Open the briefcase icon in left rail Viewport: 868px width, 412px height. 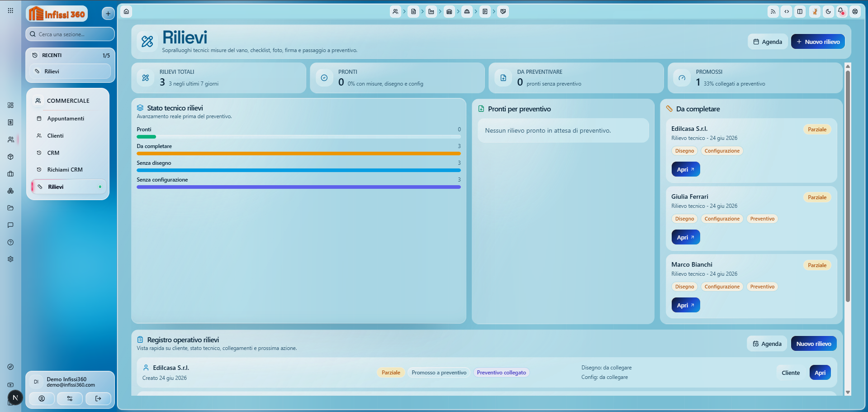tap(10, 174)
